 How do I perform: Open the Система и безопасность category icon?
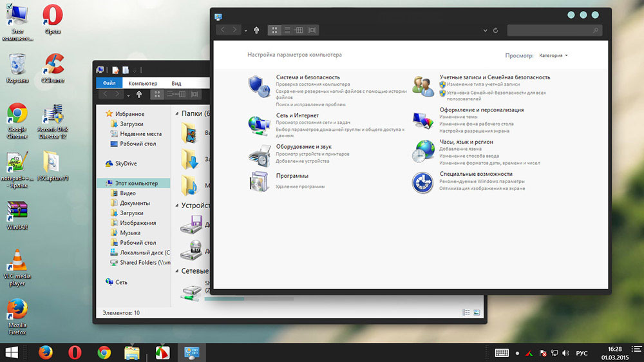coord(259,86)
